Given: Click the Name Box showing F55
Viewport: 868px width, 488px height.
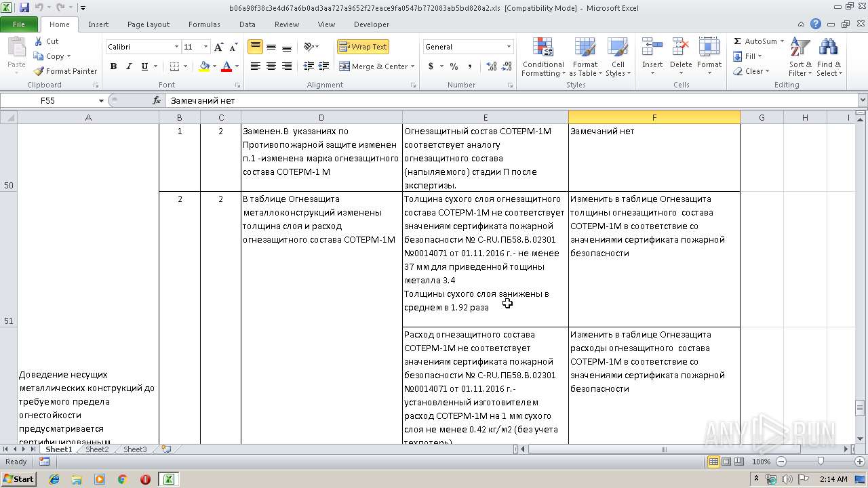Looking at the screenshot, I should click(47, 100).
